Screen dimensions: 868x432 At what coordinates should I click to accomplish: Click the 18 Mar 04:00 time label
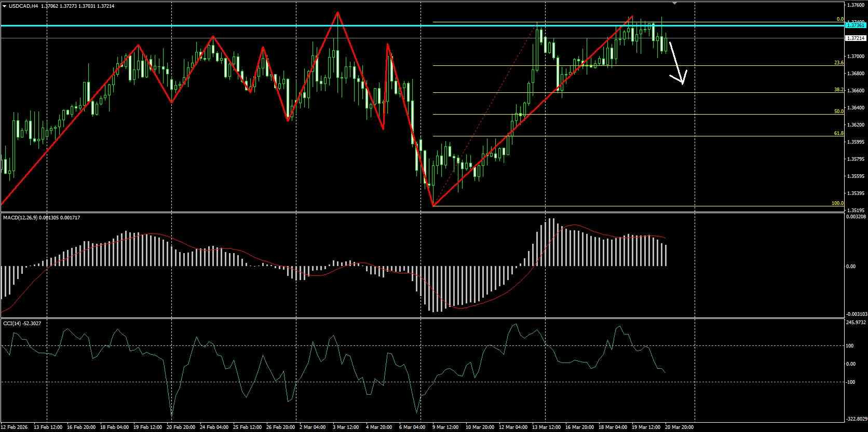(x=612, y=427)
